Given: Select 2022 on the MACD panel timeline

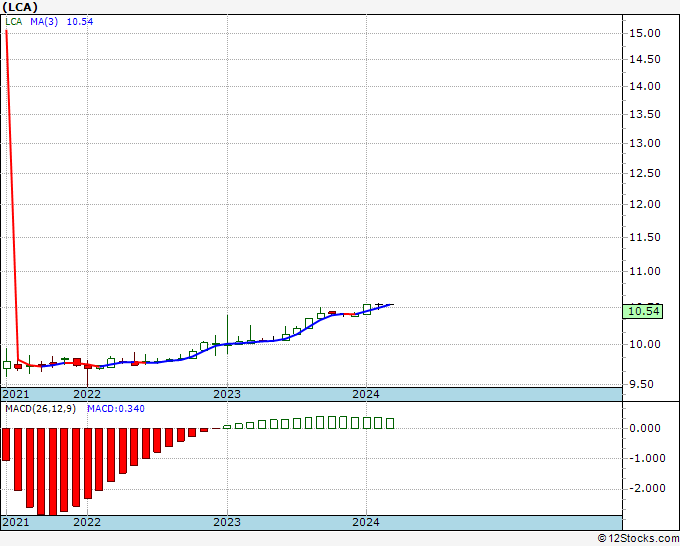Looking at the screenshot, I should 87,522.
